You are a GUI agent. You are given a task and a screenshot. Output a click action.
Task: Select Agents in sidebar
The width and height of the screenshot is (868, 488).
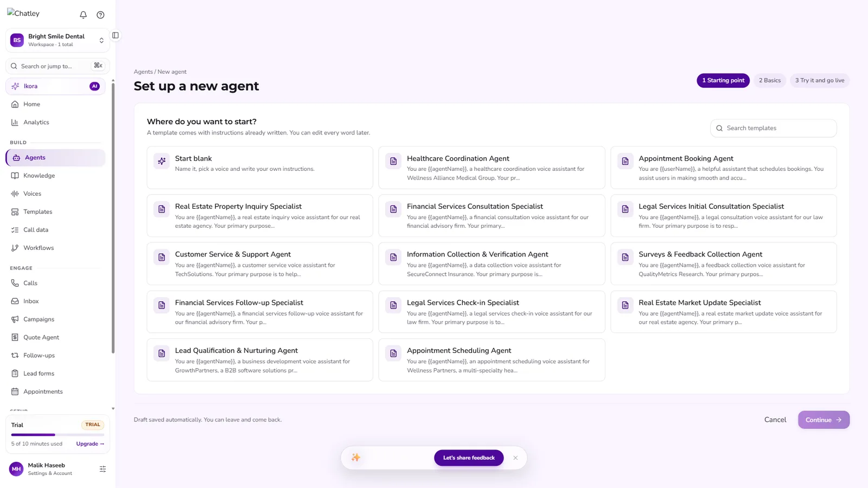tap(55, 158)
